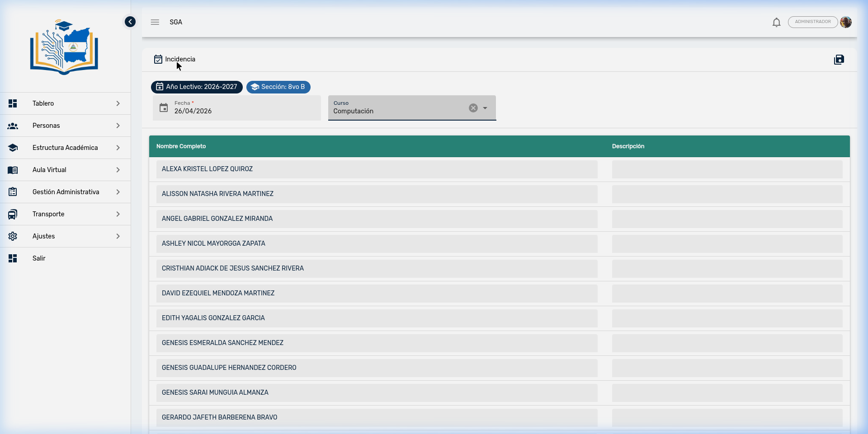
Task: Select Transporte in the sidebar
Action: tap(48, 214)
